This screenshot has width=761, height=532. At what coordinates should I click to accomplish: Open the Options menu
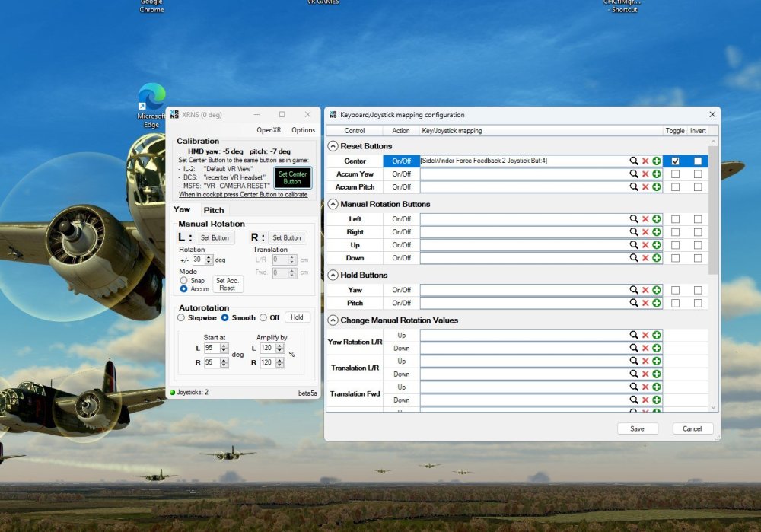(303, 130)
